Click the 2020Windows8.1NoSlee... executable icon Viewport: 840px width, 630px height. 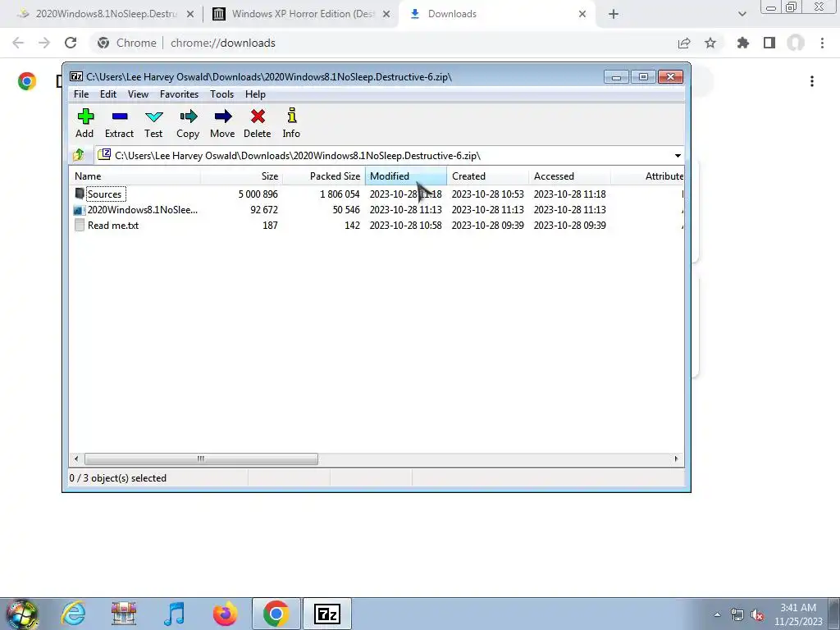[x=80, y=210]
